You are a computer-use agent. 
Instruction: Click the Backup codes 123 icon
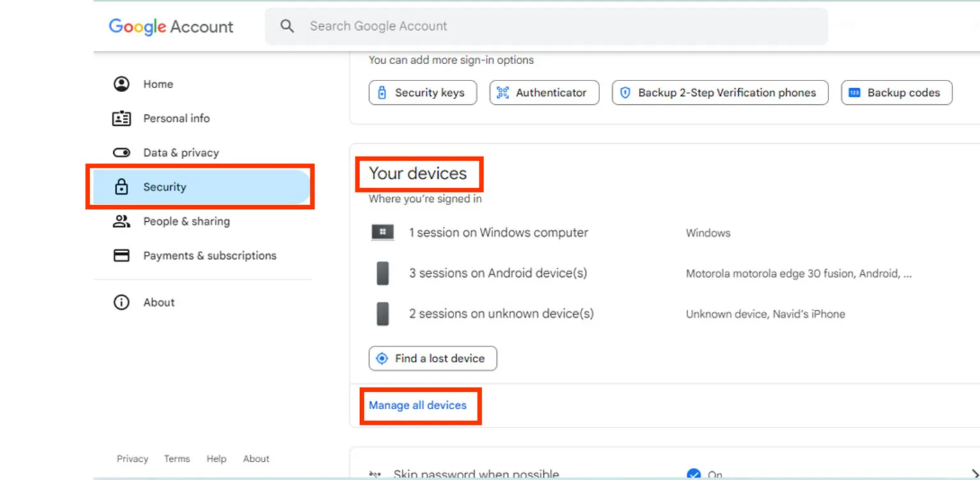coord(854,93)
